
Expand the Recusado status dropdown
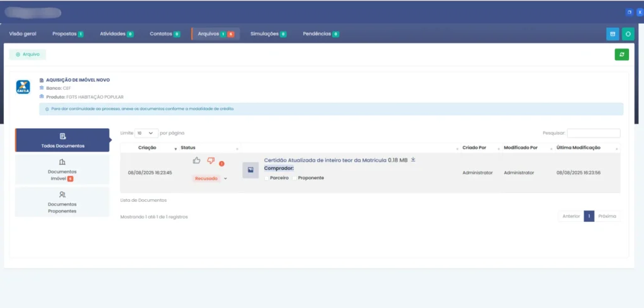tap(225, 179)
